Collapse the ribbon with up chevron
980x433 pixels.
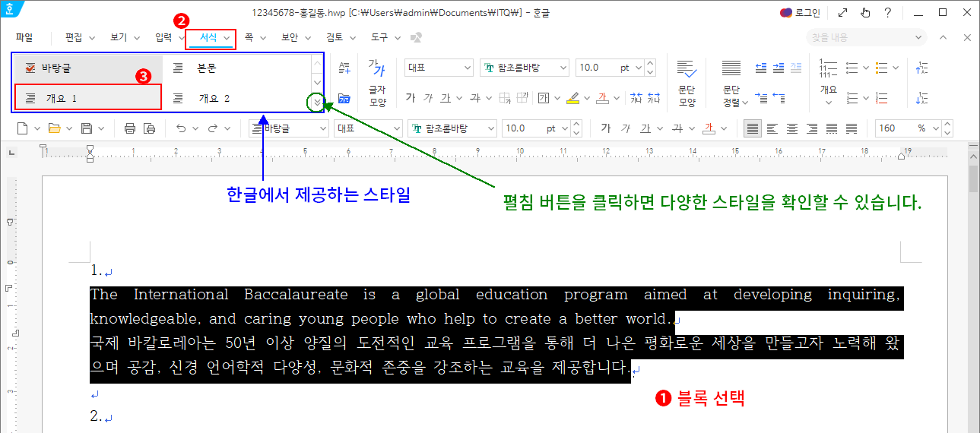pyautogui.click(x=943, y=37)
